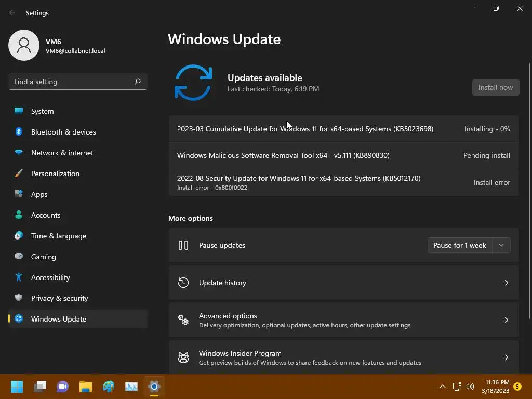Click the Pending install status
The image size is (532, 399).
[x=486, y=155]
